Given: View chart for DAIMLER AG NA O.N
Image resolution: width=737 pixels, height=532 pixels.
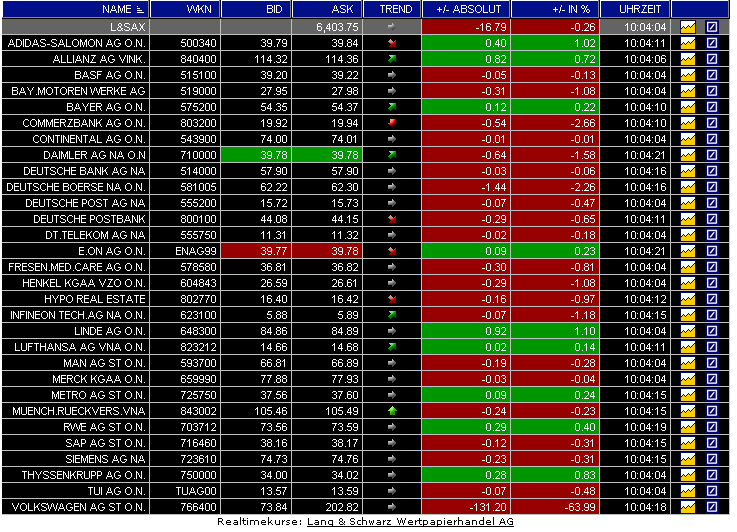Looking at the screenshot, I should [688, 155].
